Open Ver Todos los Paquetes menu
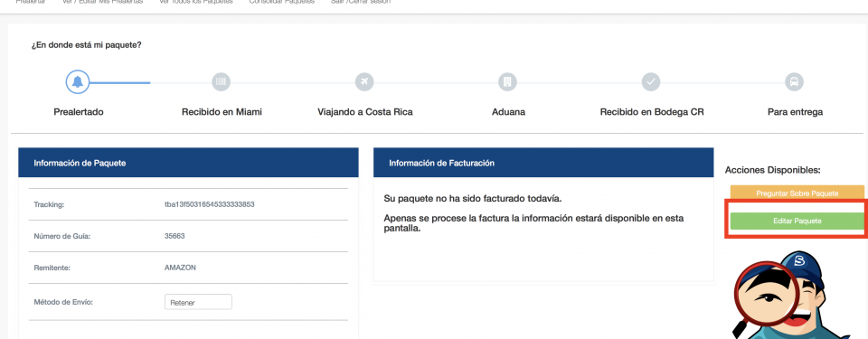868x339 pixels. (196, 2)
